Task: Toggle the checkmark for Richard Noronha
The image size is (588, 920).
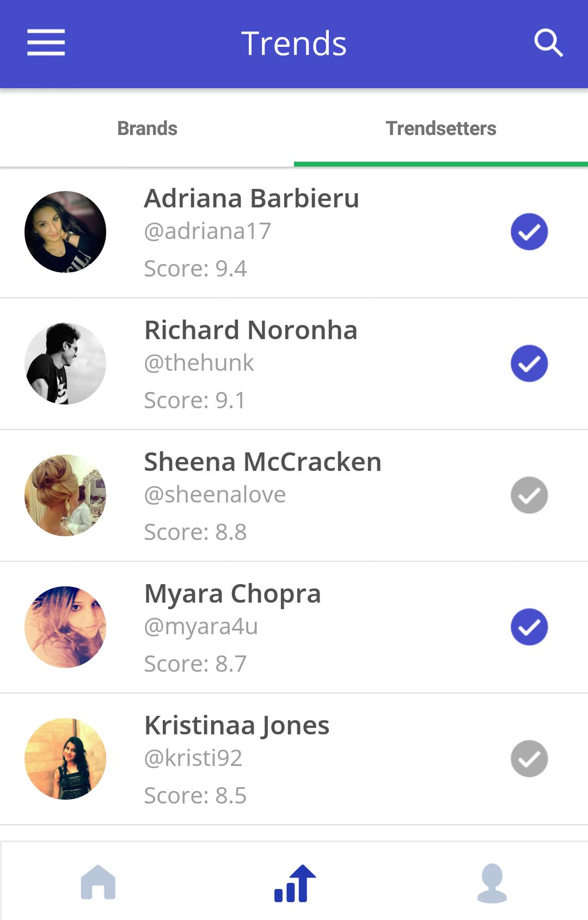Action: pyautogui.click(x=529, y=364)
